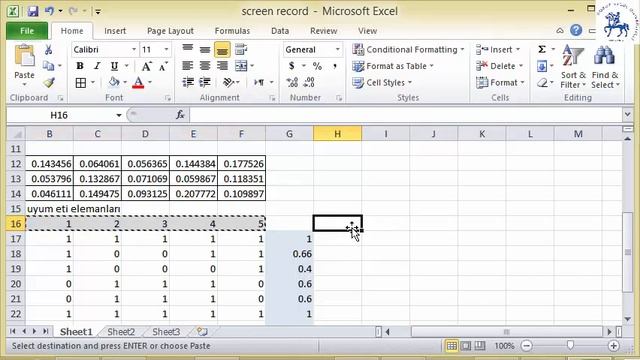This screenshot has height=360, width=640.
Task: Toggle the highlighted bottom align icon
Action: pos(222,50)
